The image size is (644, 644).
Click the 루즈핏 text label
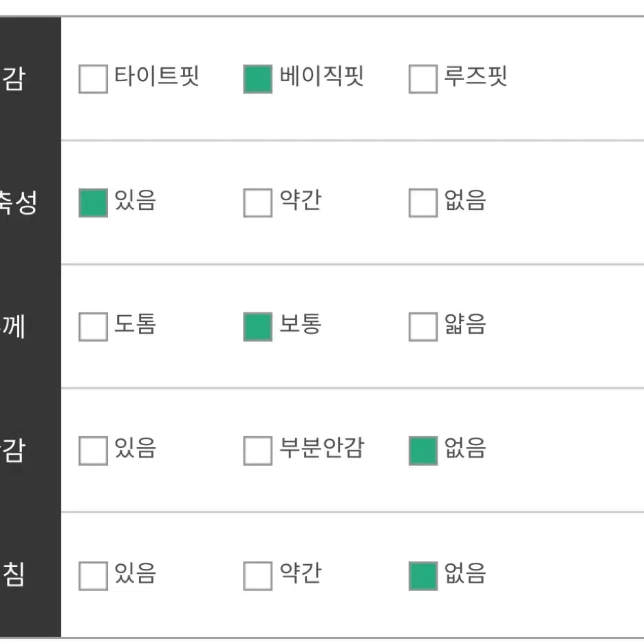tap(475, 76)
